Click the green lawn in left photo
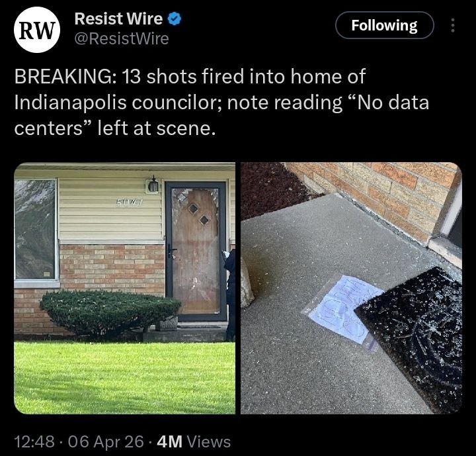 [x=124, y=377]
